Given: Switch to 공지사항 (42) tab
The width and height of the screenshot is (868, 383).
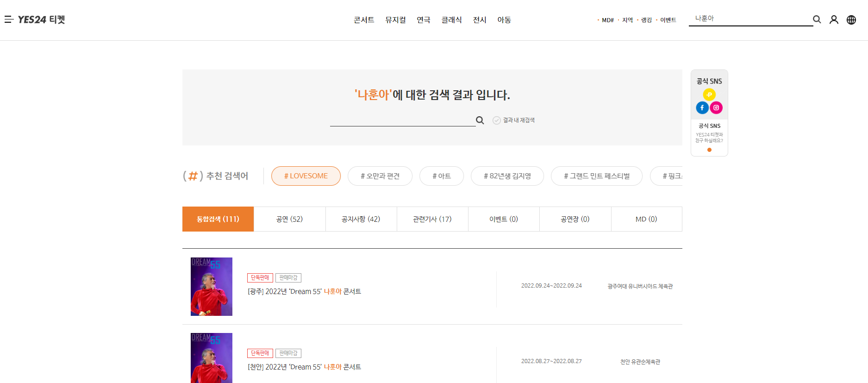Looking at the screenshot, I should point(361,219).
